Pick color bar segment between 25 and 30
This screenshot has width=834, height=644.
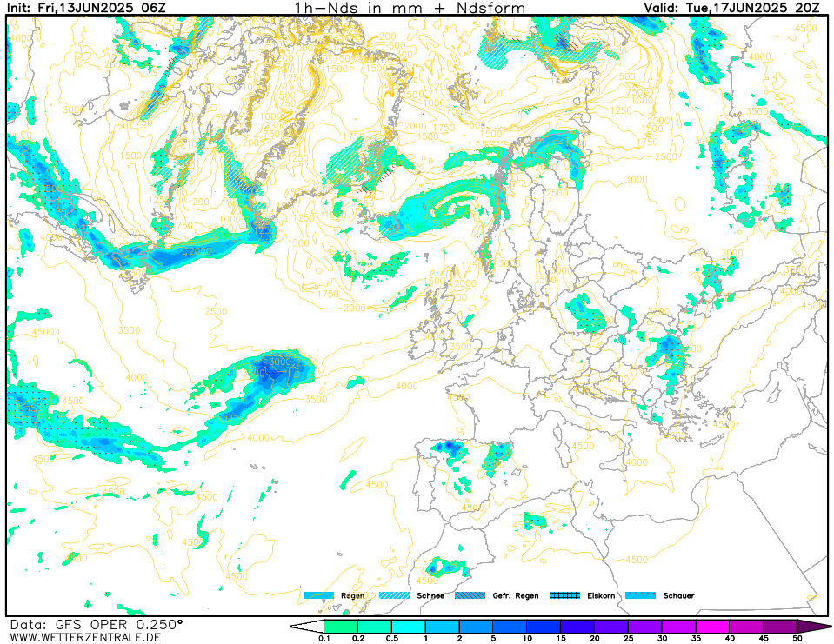point(645,627)
